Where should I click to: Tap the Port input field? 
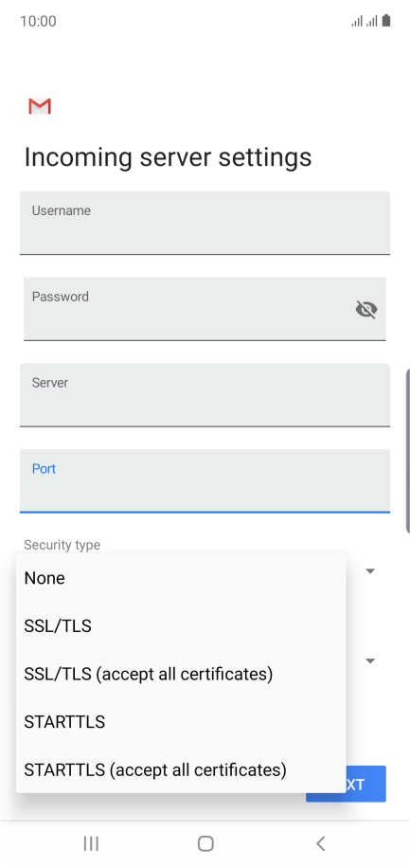point(205,481)
